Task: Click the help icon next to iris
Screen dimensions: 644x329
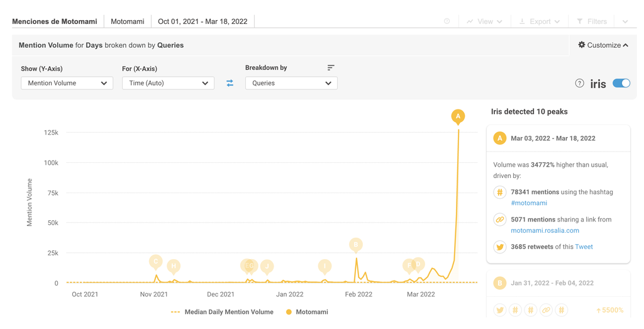Action: (x=579, y=83)
